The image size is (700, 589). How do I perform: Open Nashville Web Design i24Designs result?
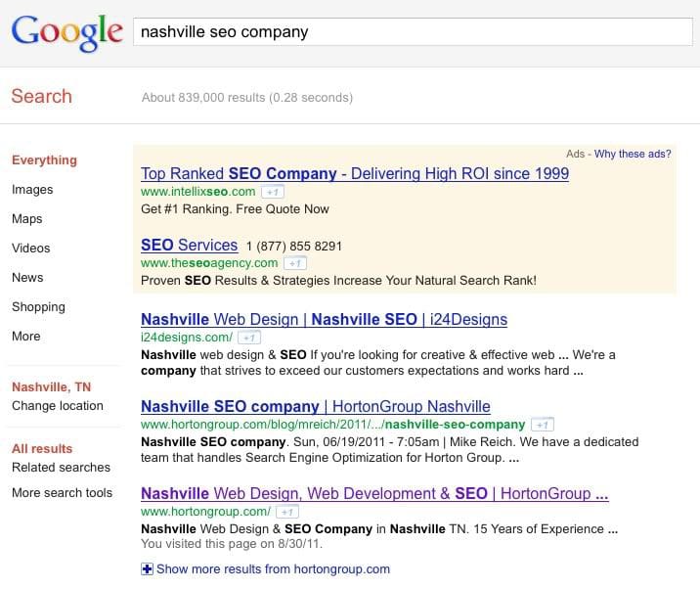[324, 320]
